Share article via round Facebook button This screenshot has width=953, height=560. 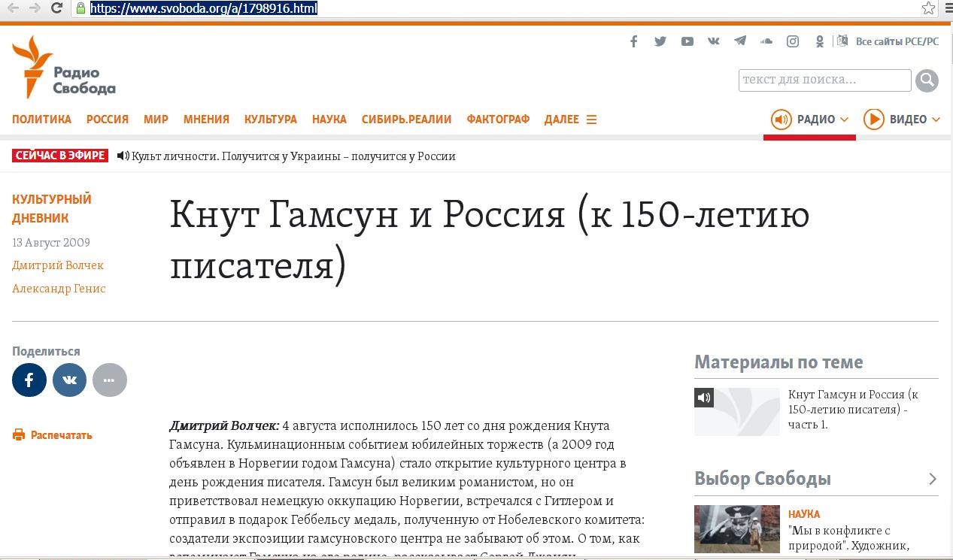[29, 380]
